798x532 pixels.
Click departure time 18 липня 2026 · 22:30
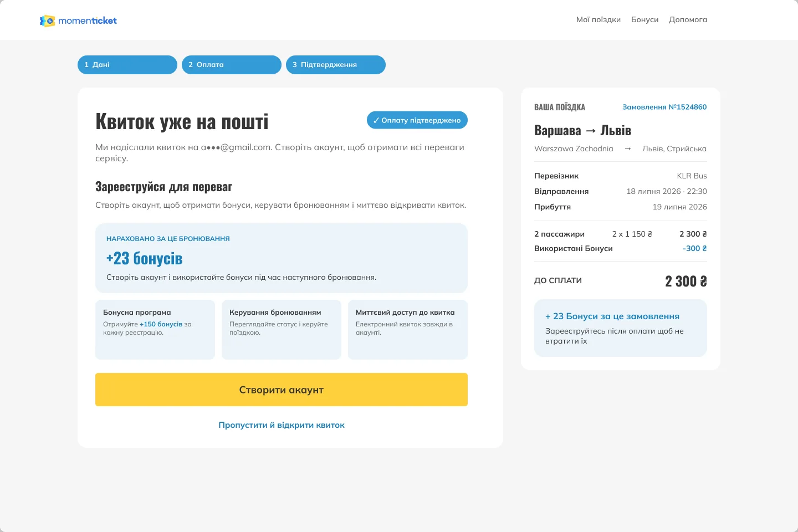(667, 191)
